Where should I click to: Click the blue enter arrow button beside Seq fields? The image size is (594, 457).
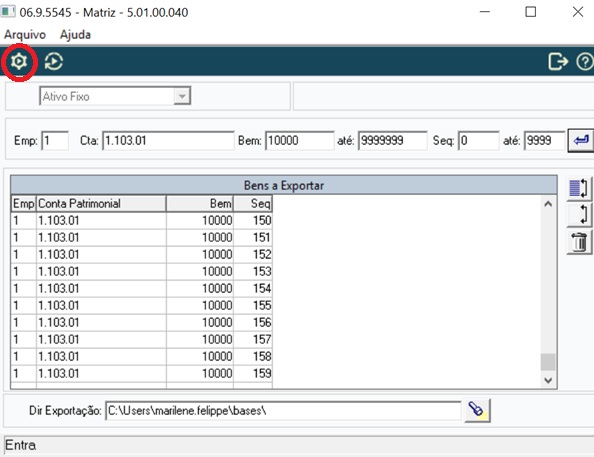[581, 141]
